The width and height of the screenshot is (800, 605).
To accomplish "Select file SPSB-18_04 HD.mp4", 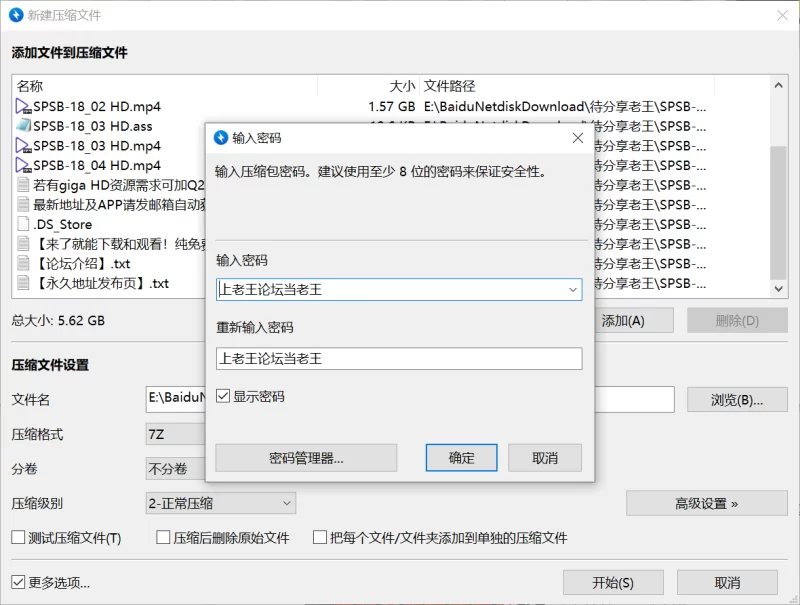I will coord(97,165).
